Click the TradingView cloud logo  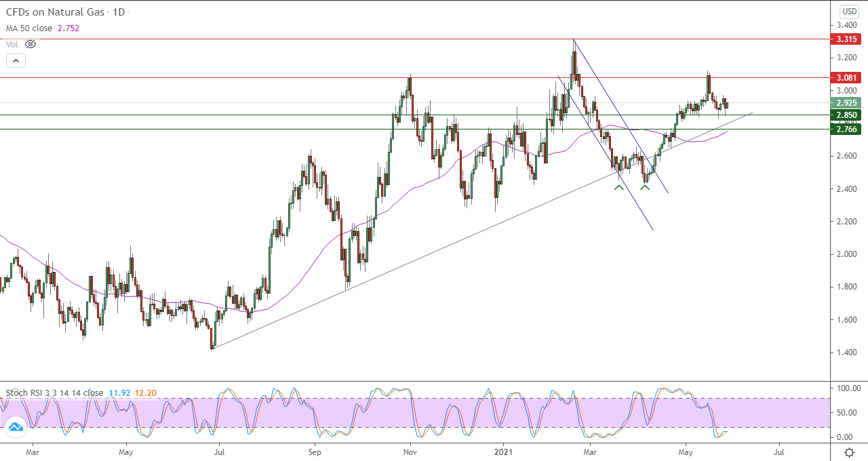(x=16, y=427)
